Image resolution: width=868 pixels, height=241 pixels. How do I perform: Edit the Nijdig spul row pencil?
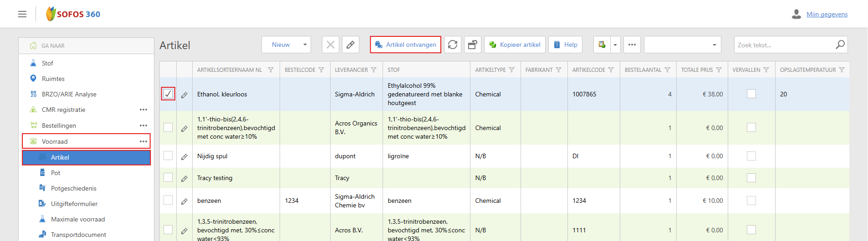click(184, 156)
